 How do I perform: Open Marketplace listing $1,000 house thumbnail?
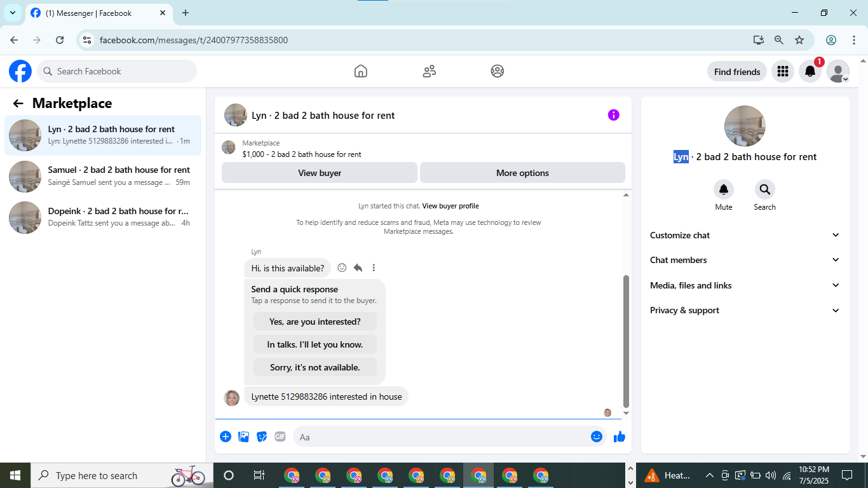[228, 147]
